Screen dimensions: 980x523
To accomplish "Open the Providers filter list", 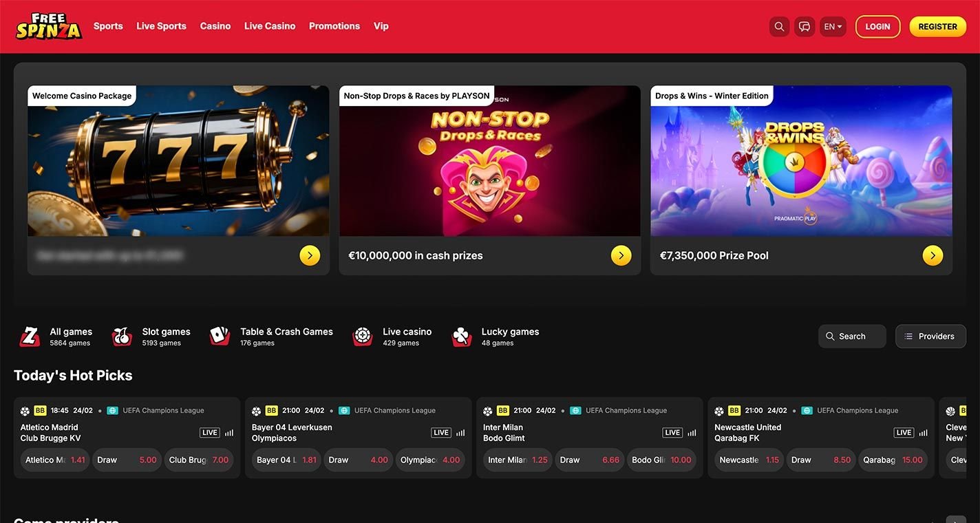I will coord(930,337).
